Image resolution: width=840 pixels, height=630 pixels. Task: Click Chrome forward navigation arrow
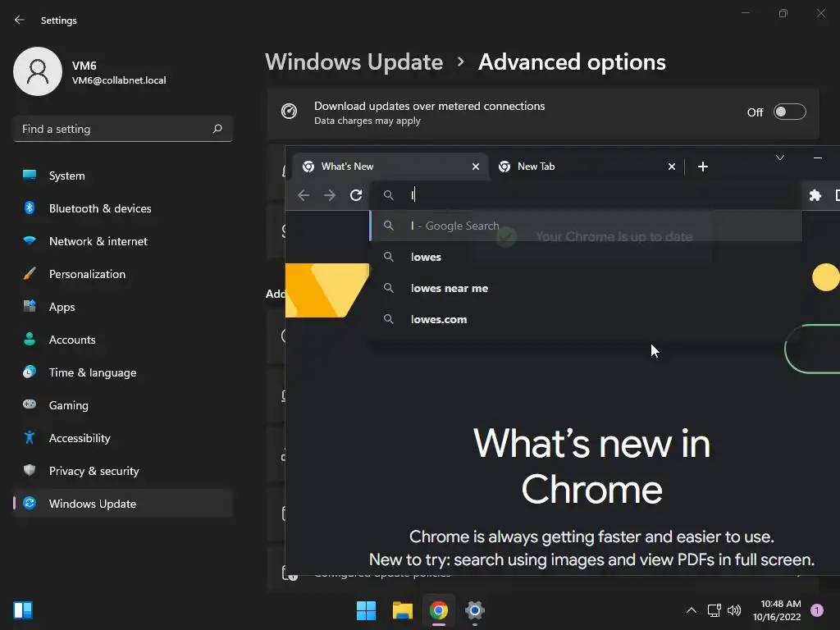point(330,195)
